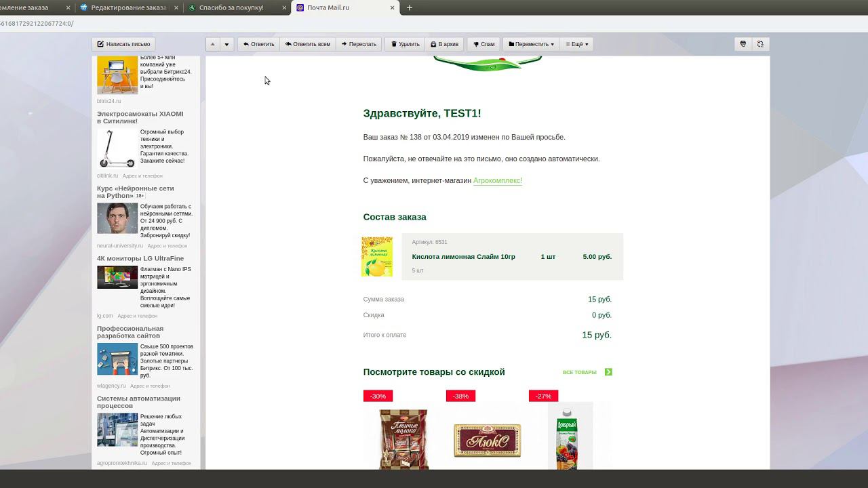
Task: Go to next message with down arrow
Action: pos(227,44)
